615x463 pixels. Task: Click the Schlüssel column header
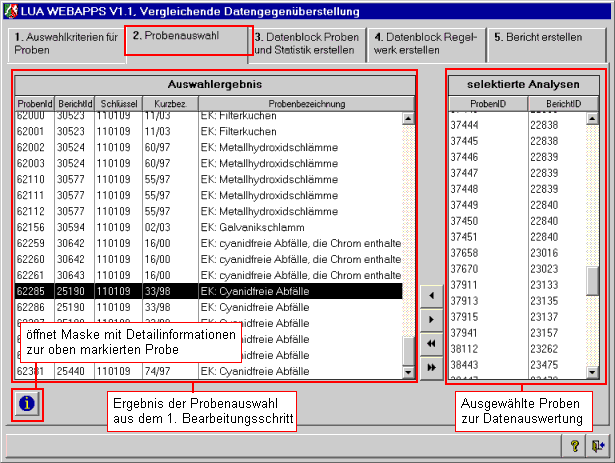coord(118,103)
